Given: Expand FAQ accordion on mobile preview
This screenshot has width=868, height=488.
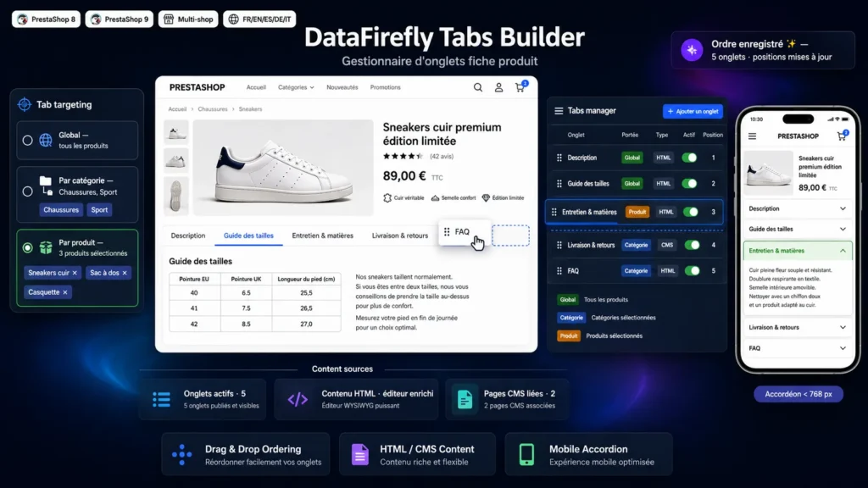Looking at the screenshot, I should (x=797, y=348).
